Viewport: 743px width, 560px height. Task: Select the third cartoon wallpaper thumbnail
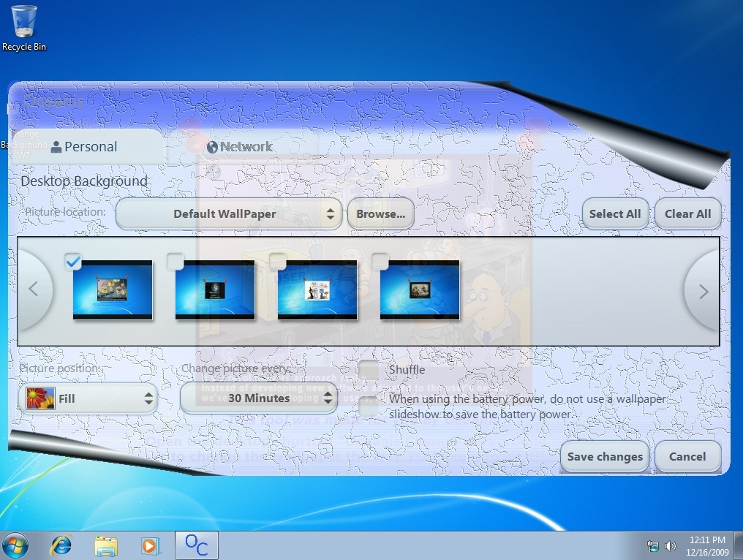point(317,290)
